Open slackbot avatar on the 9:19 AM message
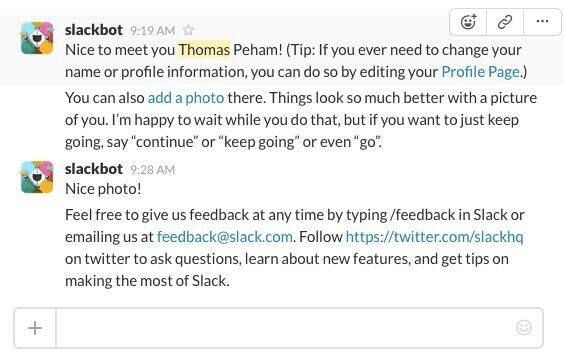 pyautogui.click(x=37, y=38)
